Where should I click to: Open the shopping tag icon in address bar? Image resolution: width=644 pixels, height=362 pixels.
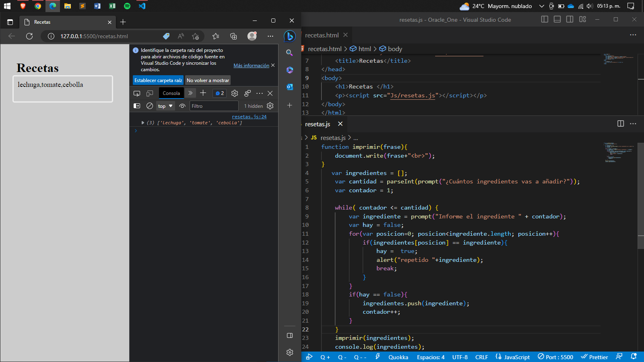coord(166,36)
